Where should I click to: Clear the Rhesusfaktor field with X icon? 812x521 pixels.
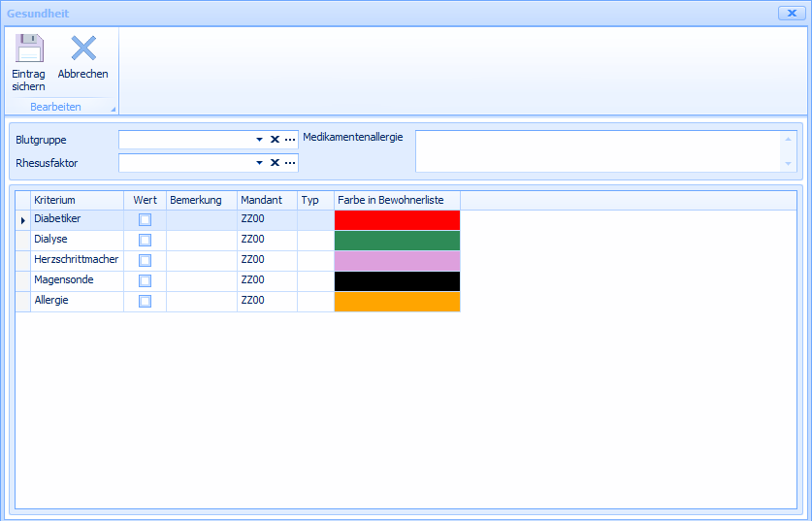pos(275,163)
